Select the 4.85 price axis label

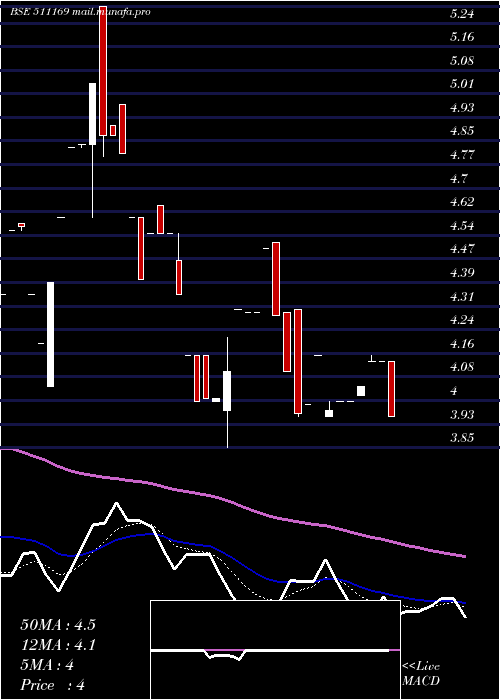tap(462, 131)
